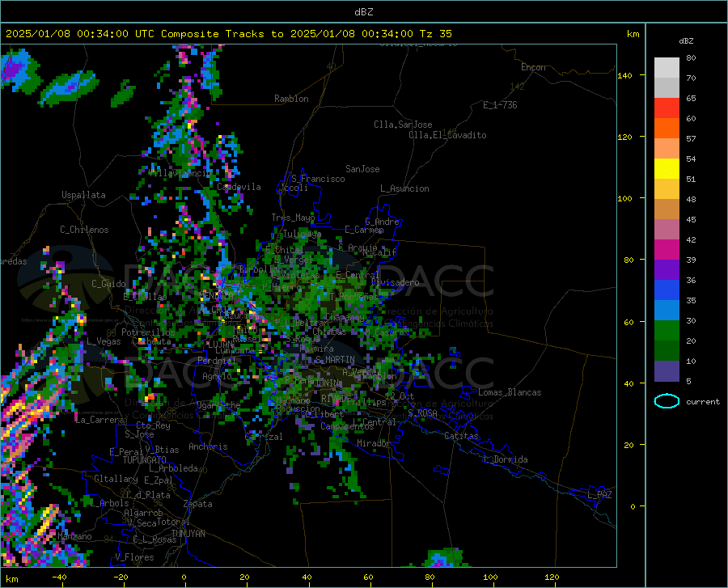Click the royal blue swatch below legend 36
The width and height of the screenshot is (728, 588).
(667, 290)
